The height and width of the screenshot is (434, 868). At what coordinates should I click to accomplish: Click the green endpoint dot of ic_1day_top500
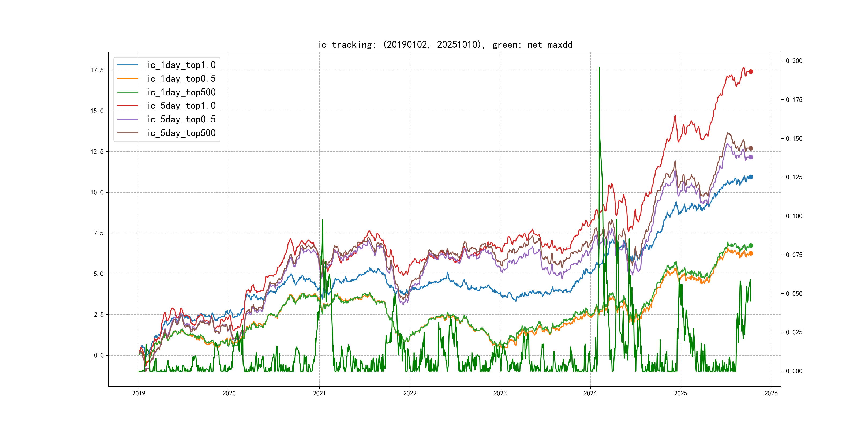tap(750, 246)
